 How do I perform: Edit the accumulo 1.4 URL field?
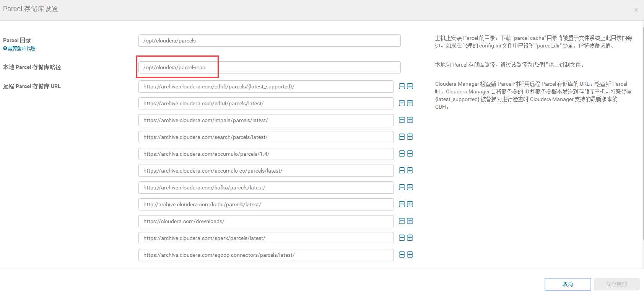(x=266, y=154)
